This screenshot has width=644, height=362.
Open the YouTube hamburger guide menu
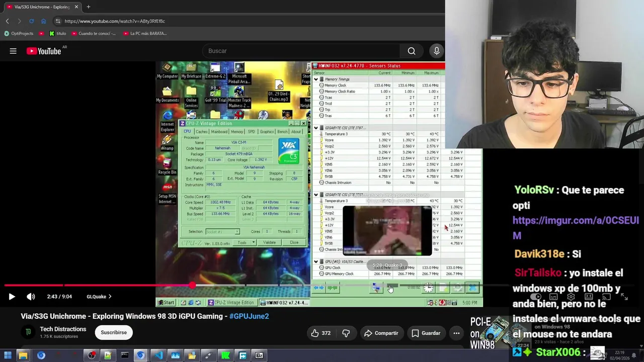click(13, 51)
